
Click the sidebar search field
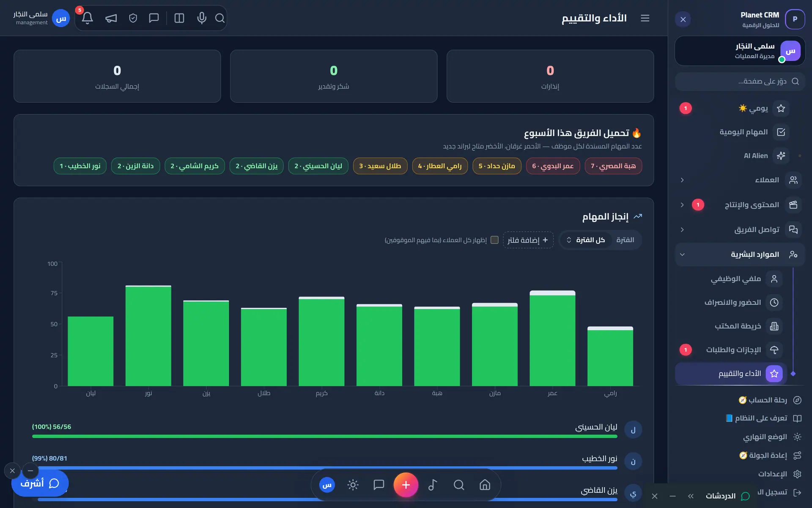pyautogui.click(x=740, y=81)
